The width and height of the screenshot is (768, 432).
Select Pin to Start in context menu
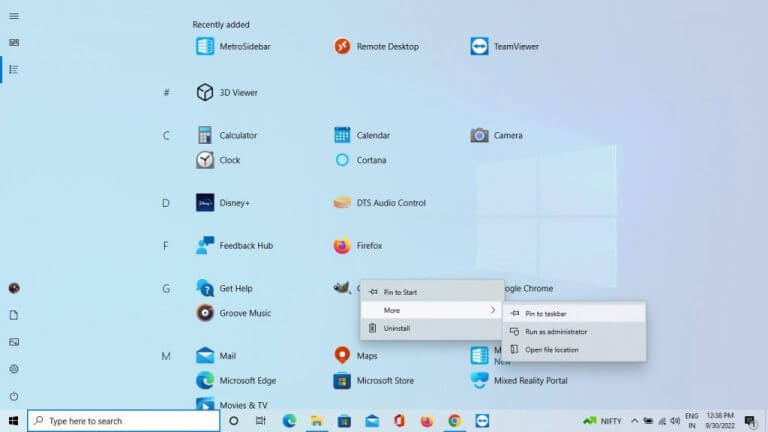[432, 292]
